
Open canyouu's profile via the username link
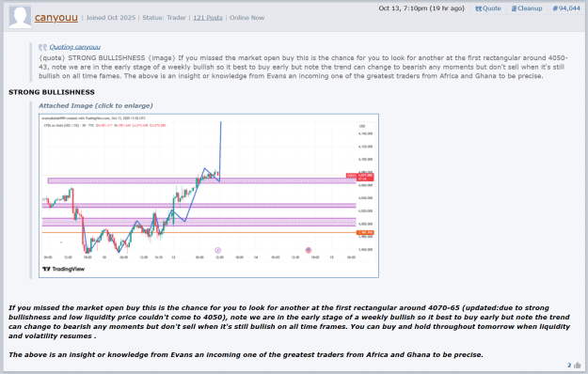pos(56,18)
